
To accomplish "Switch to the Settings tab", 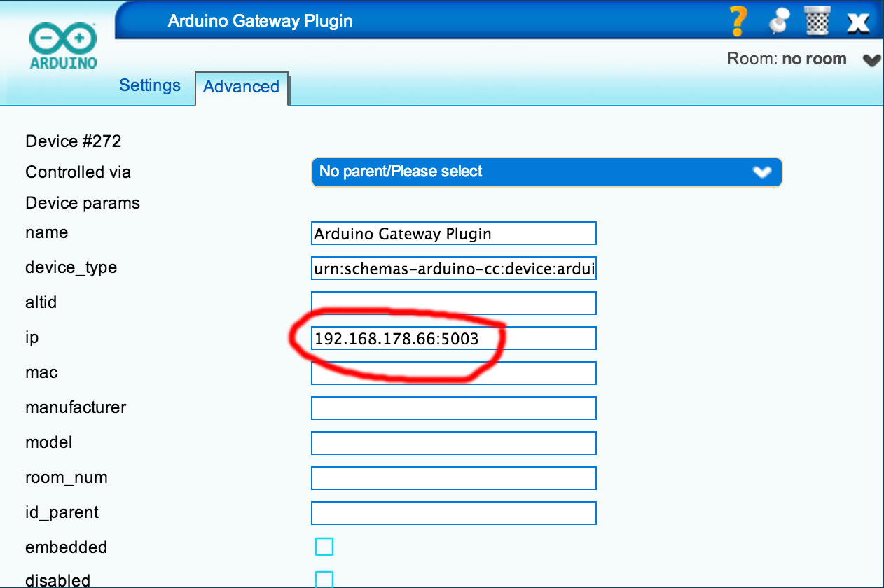I will tap(150, 85).
